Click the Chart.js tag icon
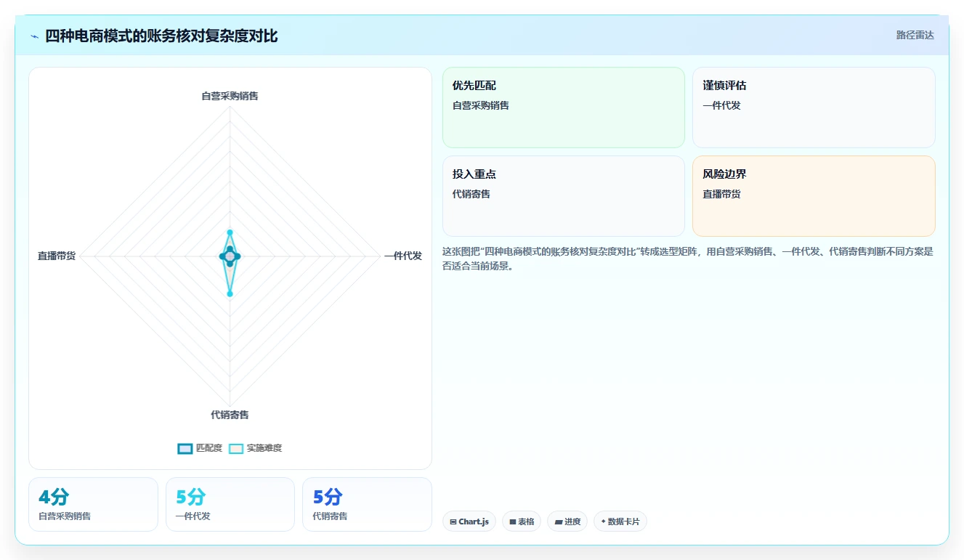This screenshot has width=964, height=560. [453, 522]
